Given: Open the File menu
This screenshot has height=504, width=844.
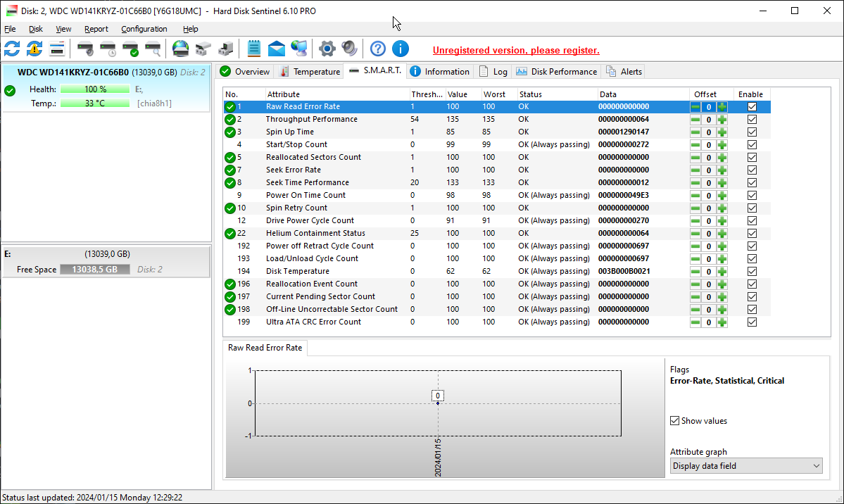Looking at the screenshot, I should coord(11,29).
